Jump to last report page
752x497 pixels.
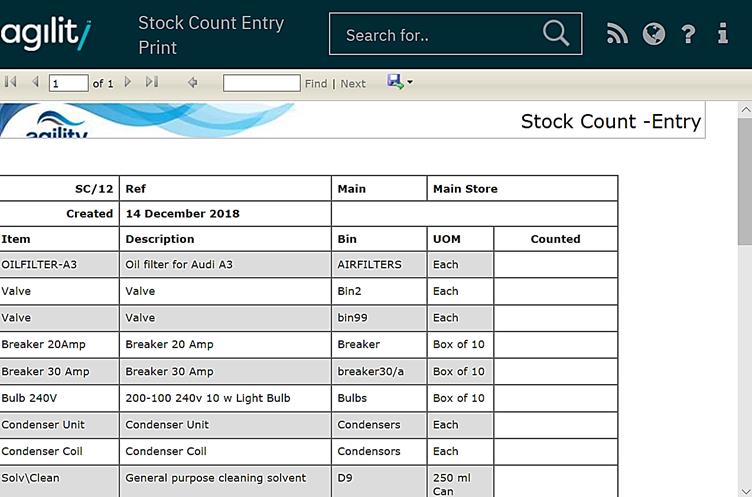(152, 83)
